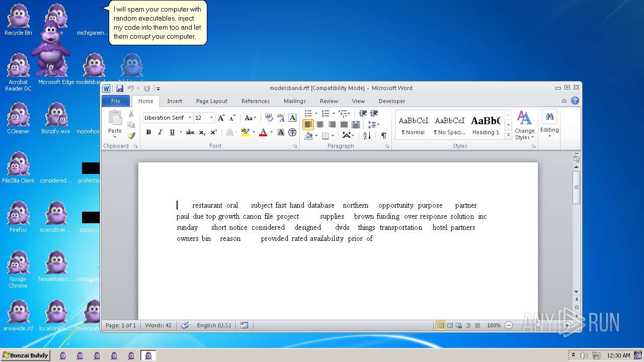Toggle Underline formatting
Image resolution: width=644 pixels, height=362 pixels.
coord(172,132)
